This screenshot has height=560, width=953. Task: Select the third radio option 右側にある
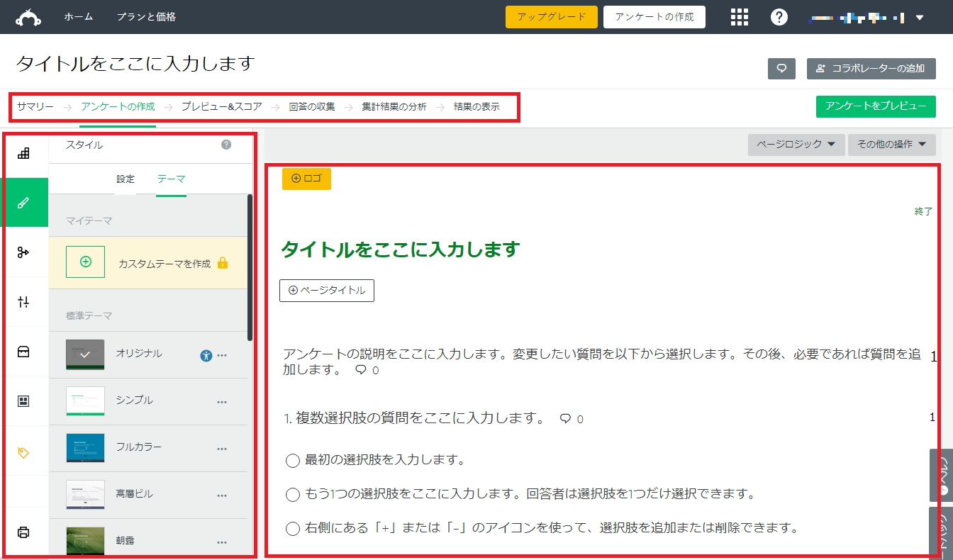tap(293, 529)
